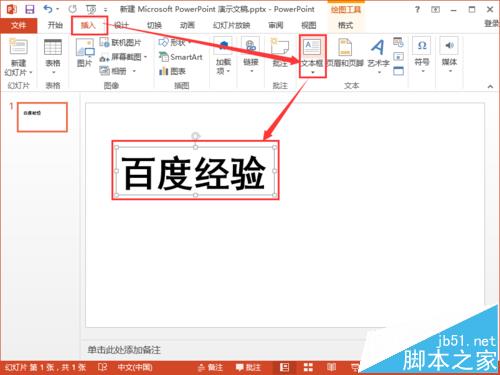The width and height of the screenshot is (500, 375).
Task: Open the 符号 symbols menu
Action: (422, 55)
